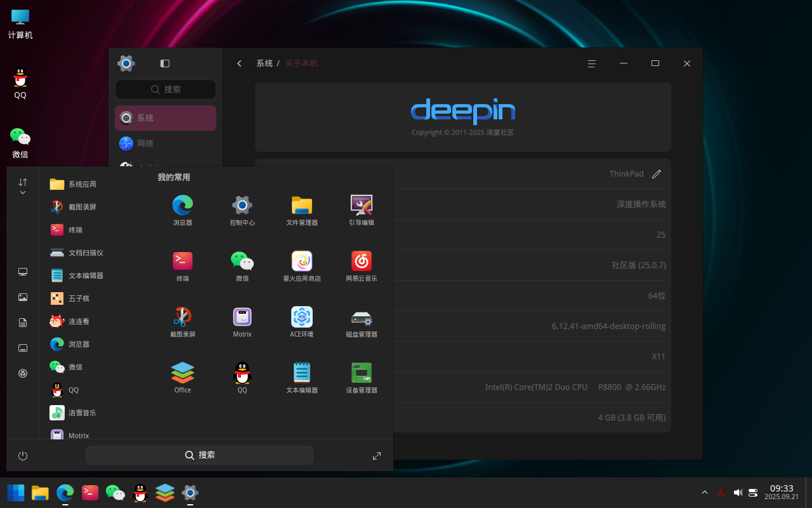Open the pictures shortcut in launcher sidebar
The width and height of the screenshot is (812, 508).
23,297
